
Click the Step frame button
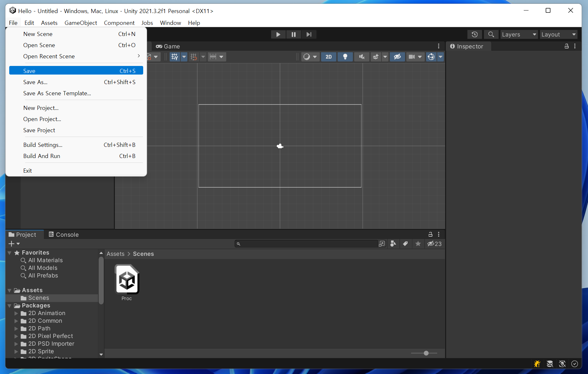tap(309, 34)
